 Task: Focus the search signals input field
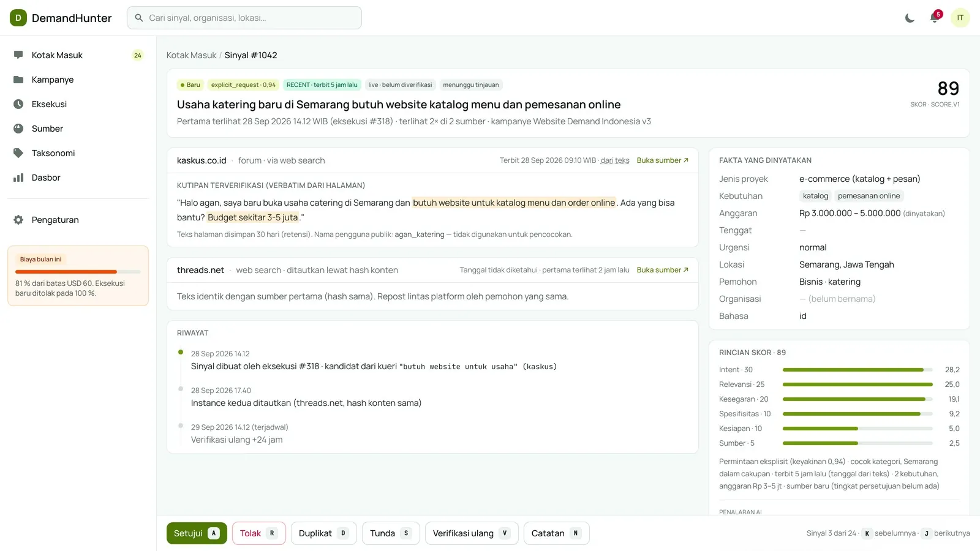click(x=244, y=18)
